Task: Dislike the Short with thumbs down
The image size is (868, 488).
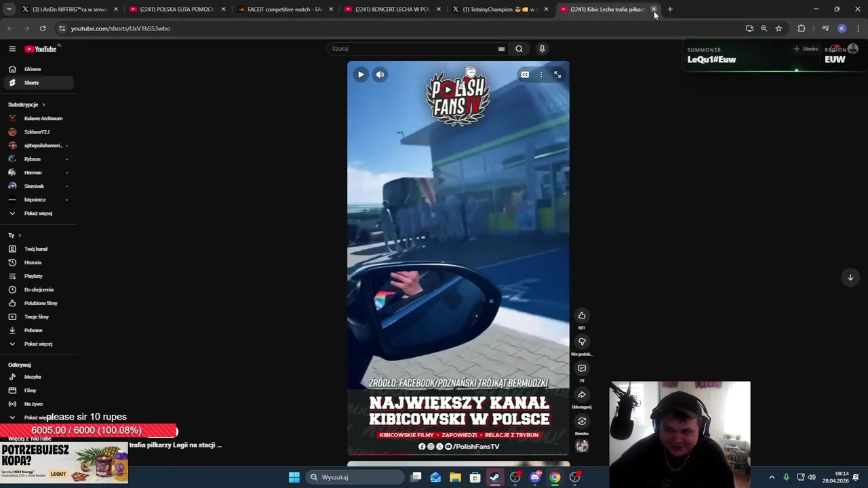Action: (582, 342)
